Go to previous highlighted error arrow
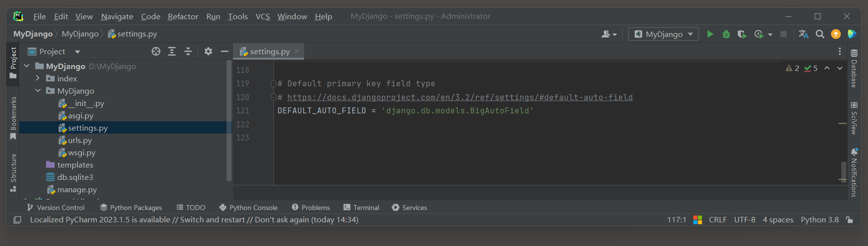Image resolution: width=868 pixels, height=246 pixels. point(827,69)
